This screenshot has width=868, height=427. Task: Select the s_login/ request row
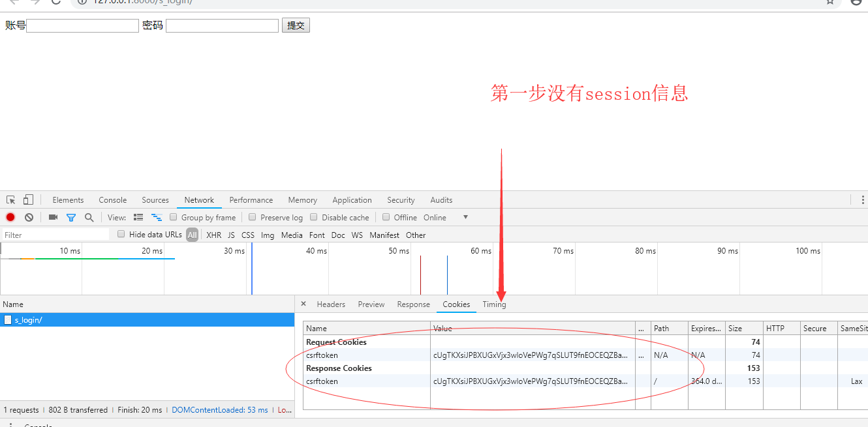pos(147,320)
